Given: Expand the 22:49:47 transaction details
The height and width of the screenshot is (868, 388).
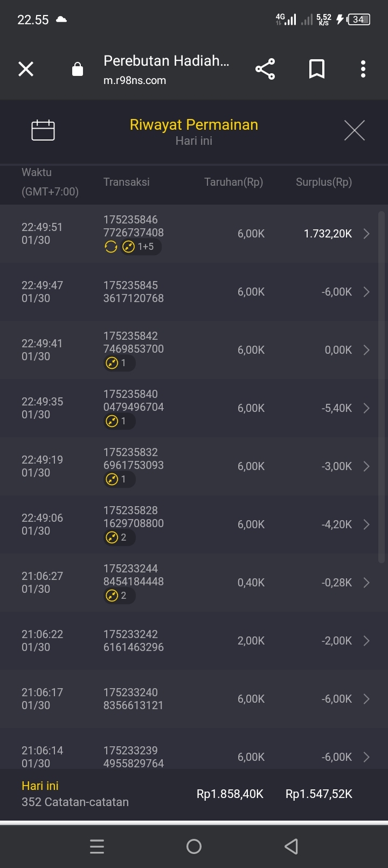Looking at the screenshot, I should [x=366, y=292].
